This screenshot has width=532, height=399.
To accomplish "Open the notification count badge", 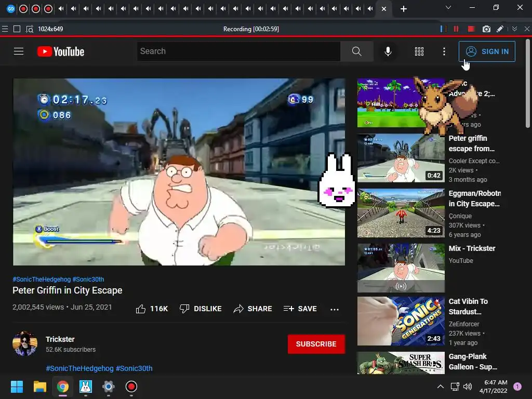I will [x=517, y=387].
